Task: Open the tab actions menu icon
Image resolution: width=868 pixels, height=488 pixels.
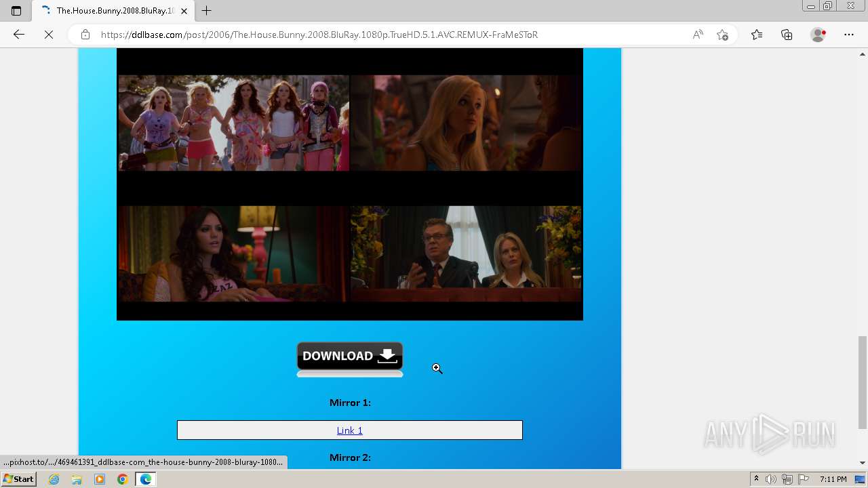Action: coord(16,11)
